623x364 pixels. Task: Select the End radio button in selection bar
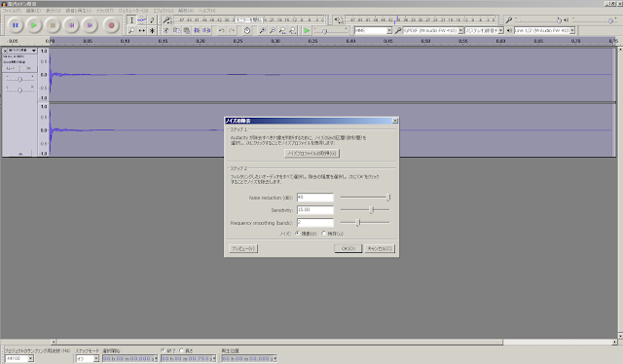click(163, 350)
